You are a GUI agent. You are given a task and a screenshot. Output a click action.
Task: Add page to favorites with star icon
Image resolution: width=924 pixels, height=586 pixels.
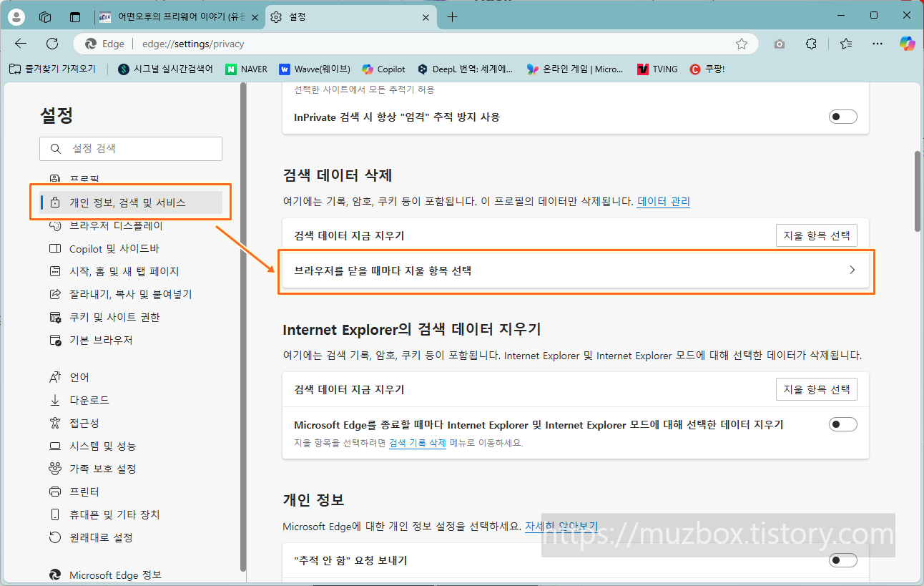[x=742, y=44]
